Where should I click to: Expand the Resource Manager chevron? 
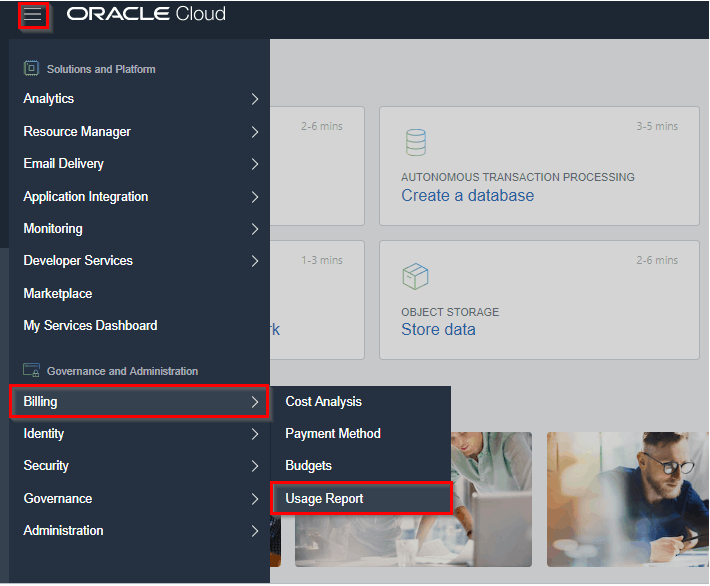tap(255, 132)
